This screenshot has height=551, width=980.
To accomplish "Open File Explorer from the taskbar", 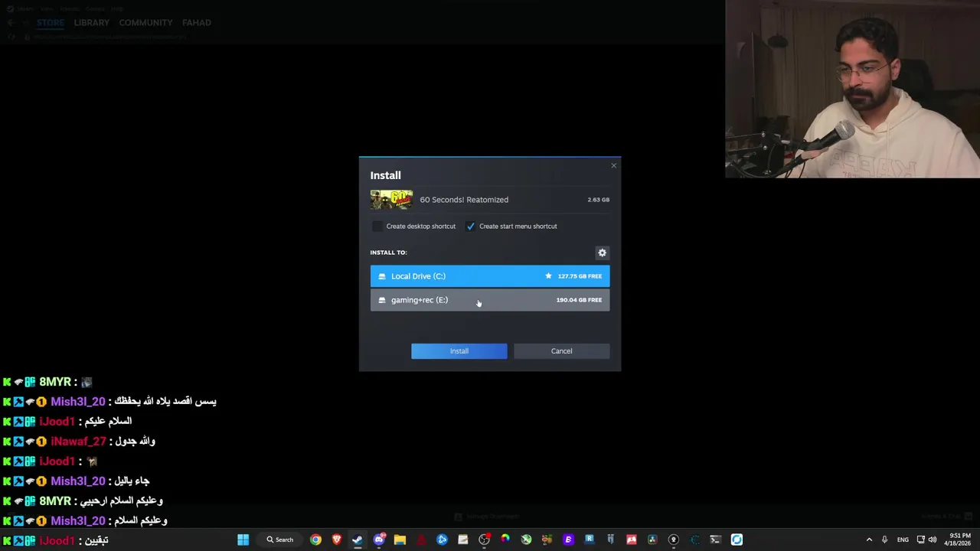I will pyautogui.click(x=400, y=540).
